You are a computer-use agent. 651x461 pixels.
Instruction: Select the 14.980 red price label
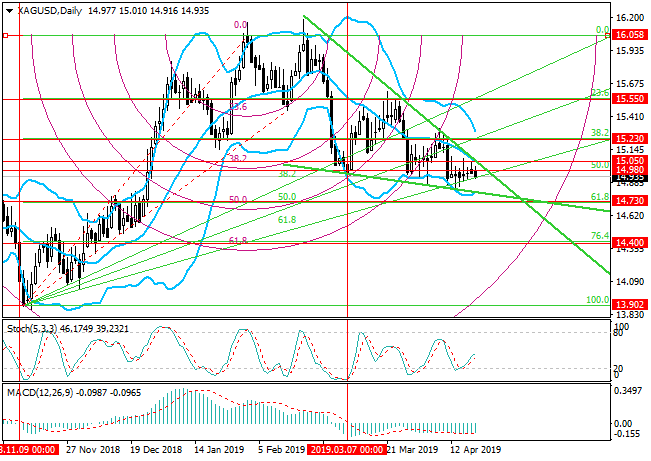[x=630, y=169]
